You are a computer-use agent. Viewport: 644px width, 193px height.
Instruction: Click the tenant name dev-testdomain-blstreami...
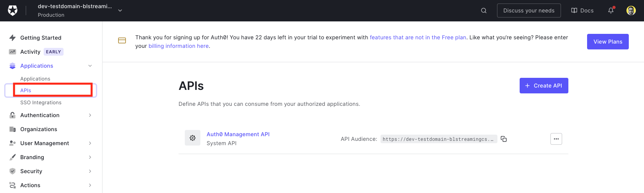click(x=75, y=6)
